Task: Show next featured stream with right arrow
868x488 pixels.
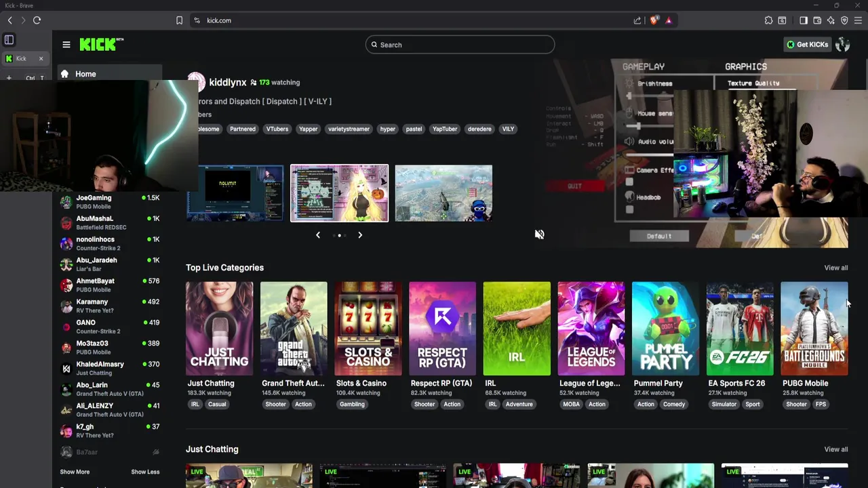Action: click(360, 235)
